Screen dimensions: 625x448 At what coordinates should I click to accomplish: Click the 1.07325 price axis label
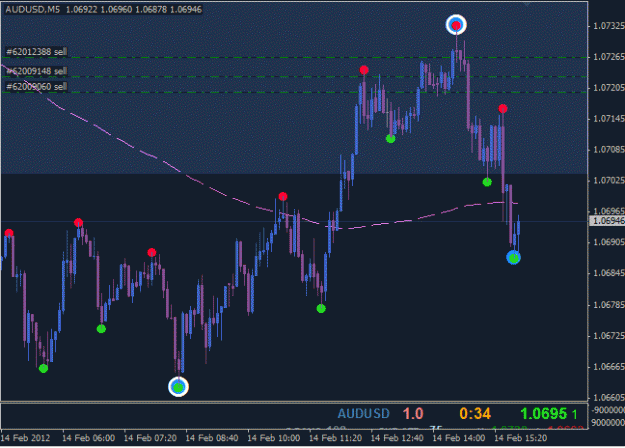(609, 26)
